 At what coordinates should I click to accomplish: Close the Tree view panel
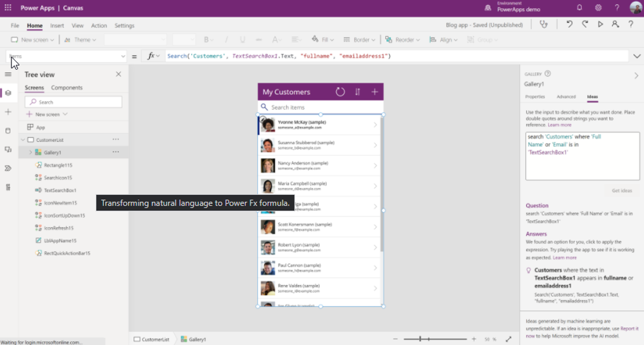point(118,74)
